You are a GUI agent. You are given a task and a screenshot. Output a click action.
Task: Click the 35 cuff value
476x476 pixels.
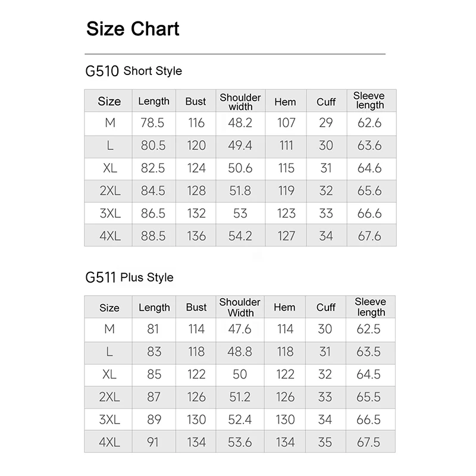pos(325,442)
